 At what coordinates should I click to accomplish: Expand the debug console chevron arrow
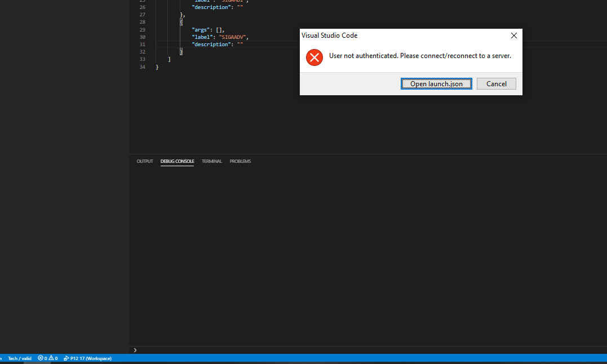(x=135, y=349)
